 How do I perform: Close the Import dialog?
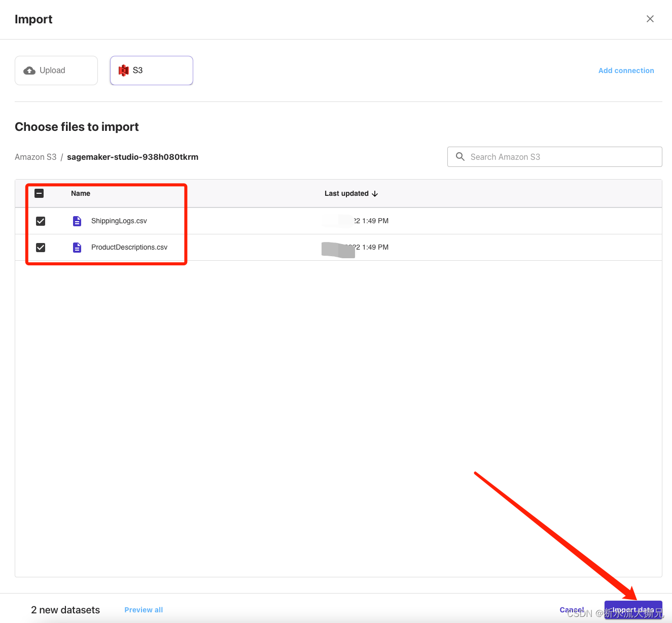coord(650,19)
